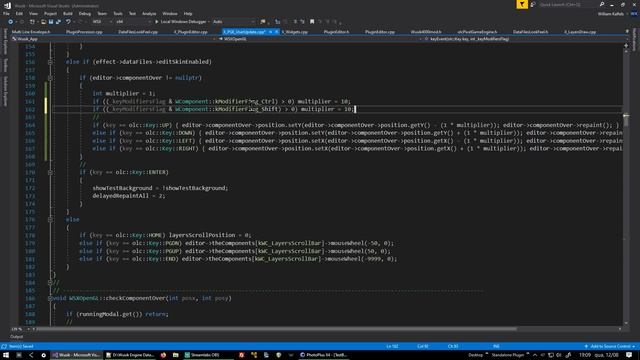Click the Quick Launch search field

pyautogui.click(x=567, y=4)
